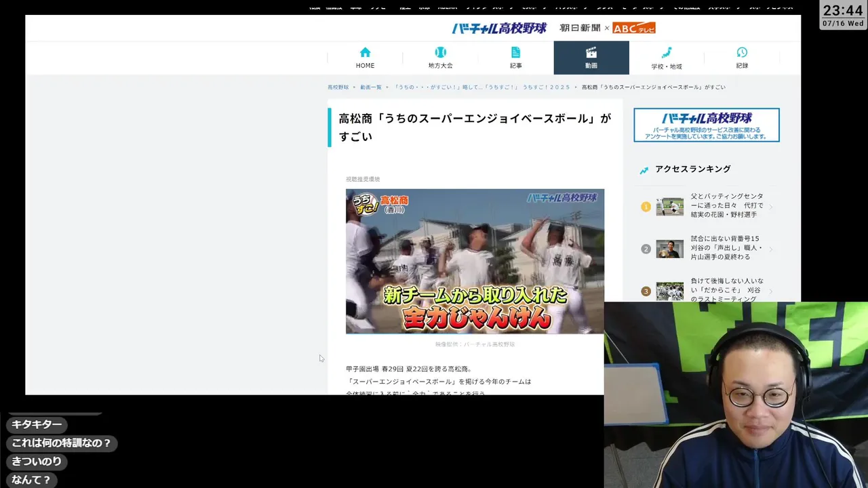Click the bronze number 3 ranking badge
Viewport: 868px width, 488px height.
coord(646,291)
